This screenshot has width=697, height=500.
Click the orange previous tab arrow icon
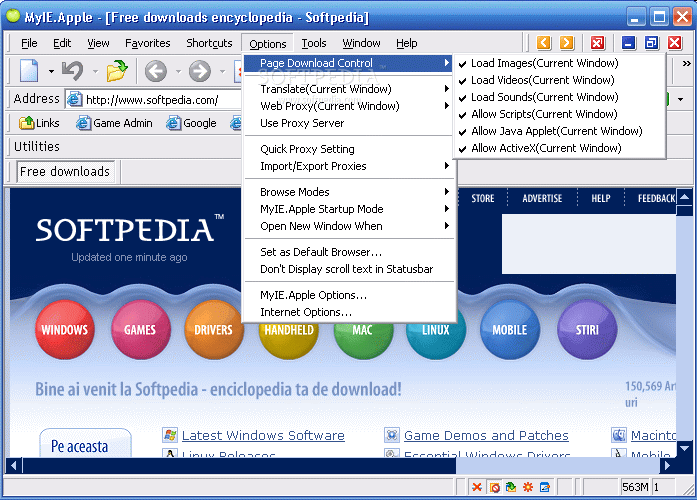[x=544, y=43]
